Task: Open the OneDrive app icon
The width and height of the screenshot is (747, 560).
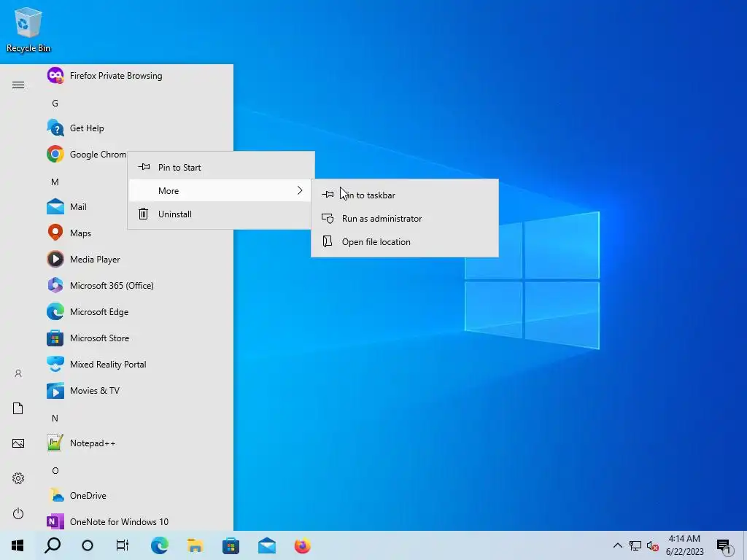Action: [55, 495]
